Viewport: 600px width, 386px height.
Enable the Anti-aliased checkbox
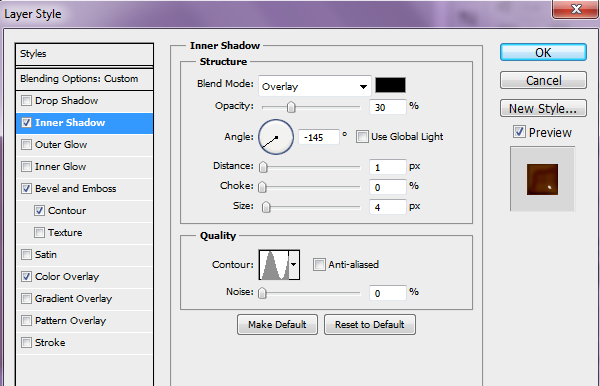(319, 264)
